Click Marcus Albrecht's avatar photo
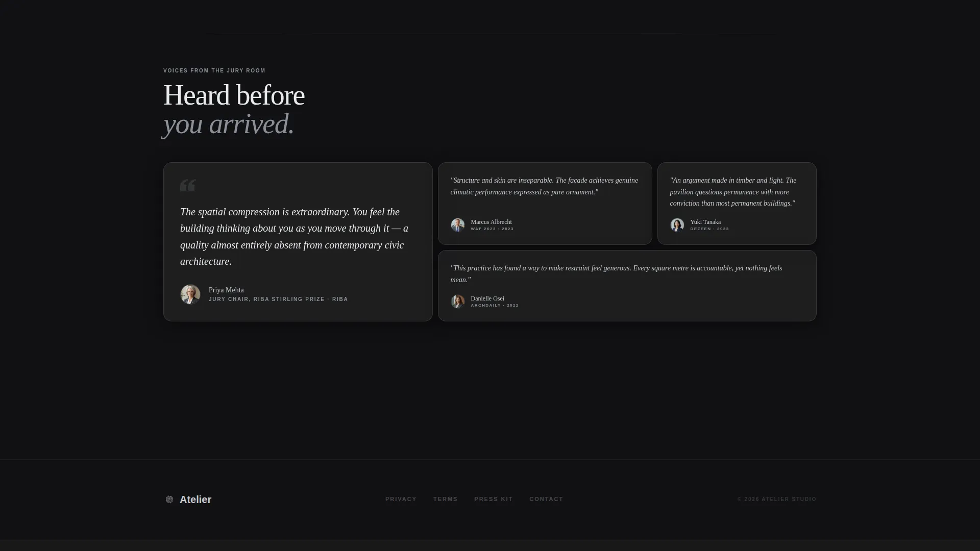The image size is (980, 551). coord(457,225)
